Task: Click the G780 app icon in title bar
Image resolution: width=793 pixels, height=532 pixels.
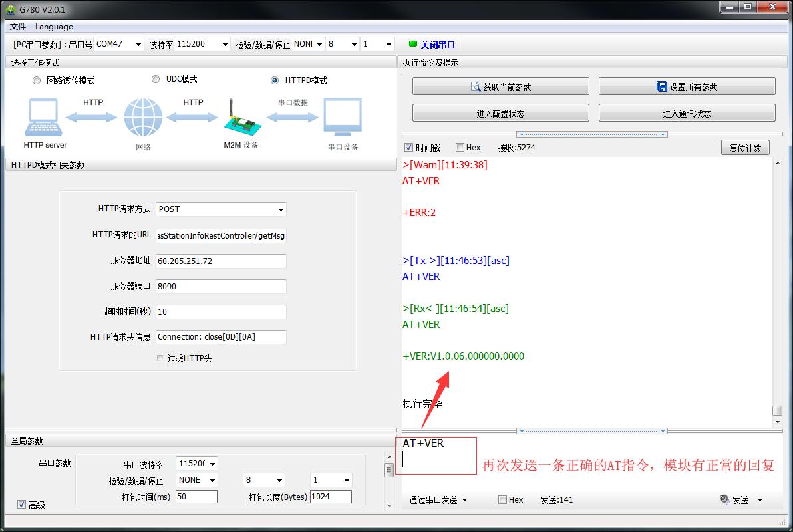Action: point(11,9)
